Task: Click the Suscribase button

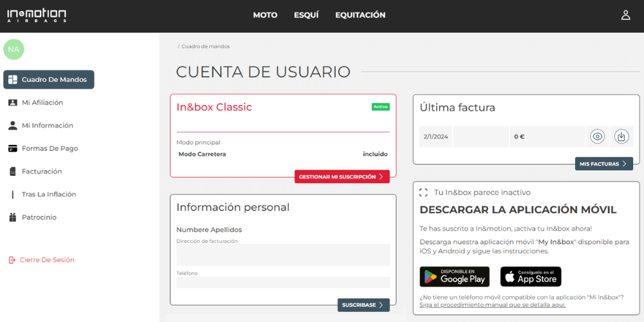Action: point(363,305)
